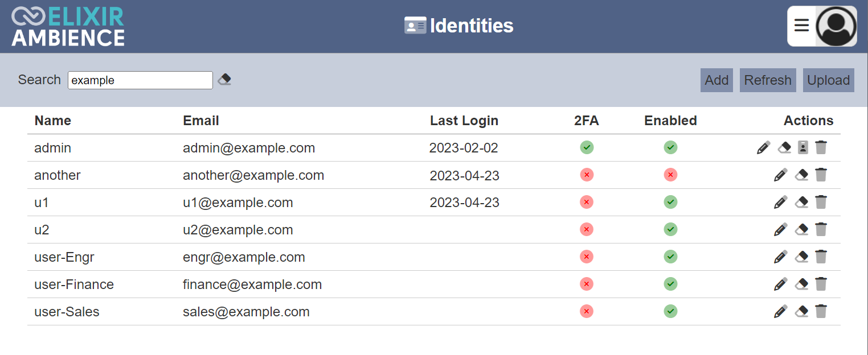Sort by the Name column header
The image size is (868, 355).
click(x=53, y=121)
